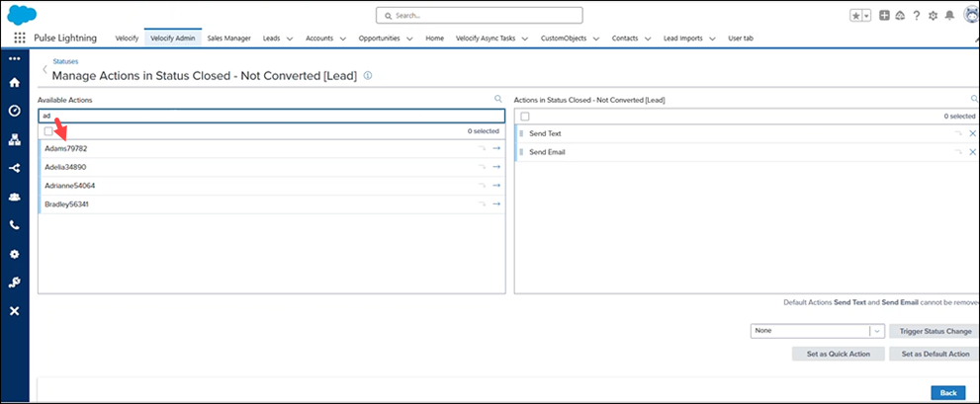Open the Setup gear icon in header
980x404 pixels.
tap(934, 16)
